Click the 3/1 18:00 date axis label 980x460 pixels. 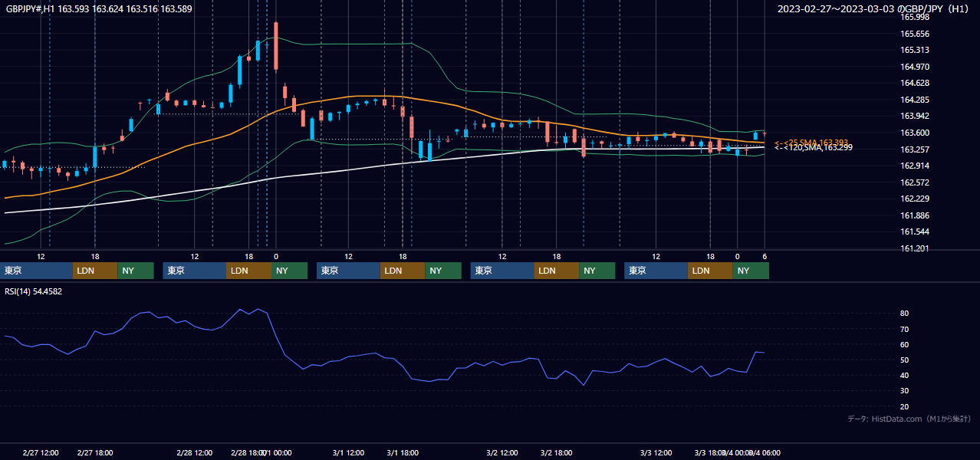point(403,452)
